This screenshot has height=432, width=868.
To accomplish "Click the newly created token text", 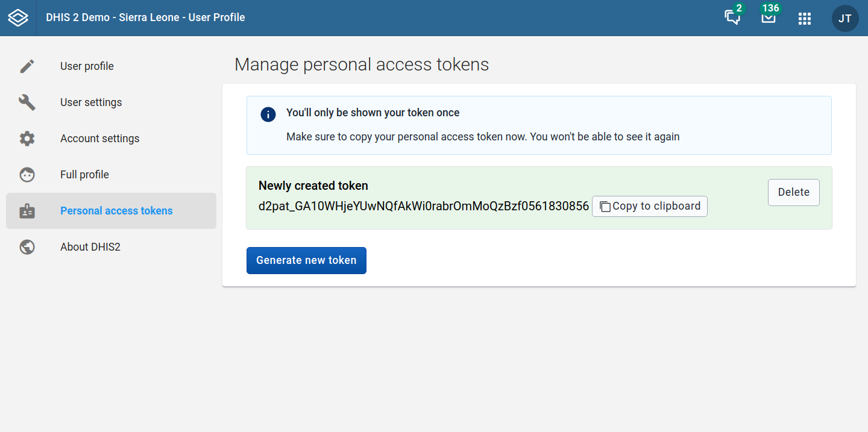I will tap(423, 206).
